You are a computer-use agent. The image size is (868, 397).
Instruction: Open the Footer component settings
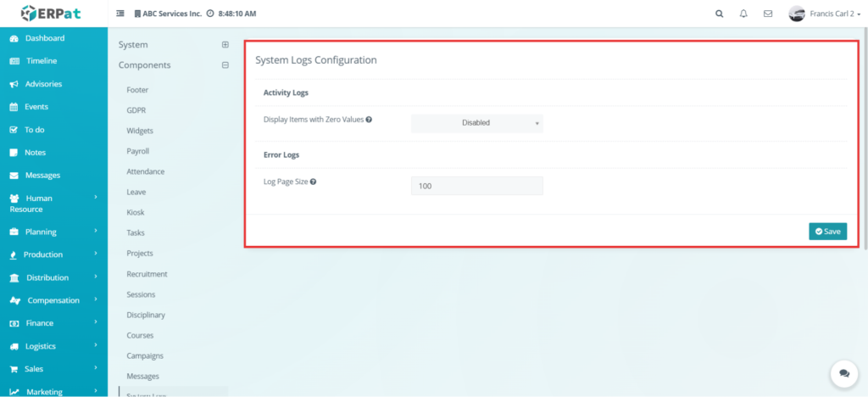(137, 90)
